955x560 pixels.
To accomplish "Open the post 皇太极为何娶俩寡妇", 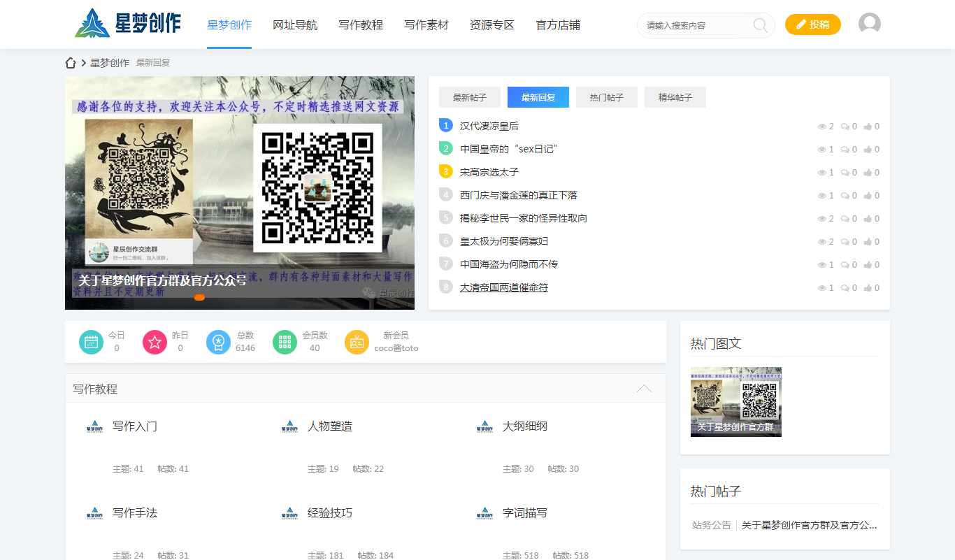I will [x=504, y=241].
